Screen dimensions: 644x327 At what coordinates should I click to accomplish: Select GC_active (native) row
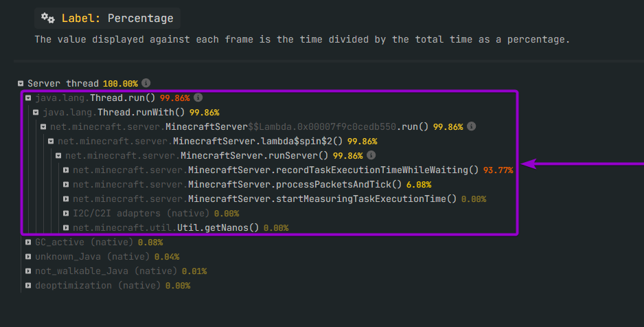pos(84,243)
